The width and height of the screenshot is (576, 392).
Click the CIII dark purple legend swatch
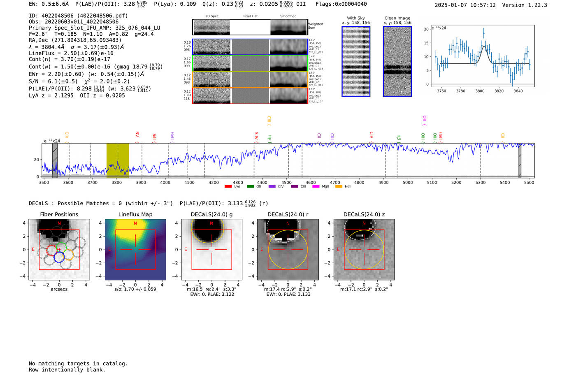click(295, 186)
